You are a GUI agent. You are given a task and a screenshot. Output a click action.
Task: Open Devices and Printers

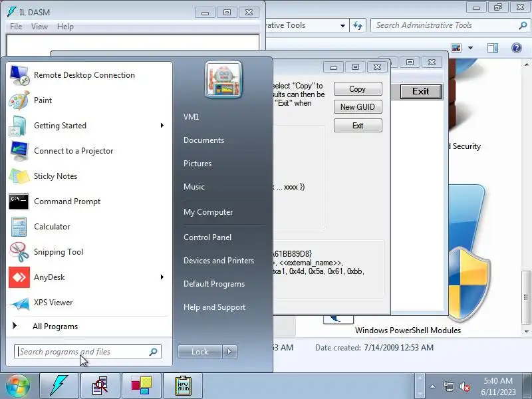219,261
